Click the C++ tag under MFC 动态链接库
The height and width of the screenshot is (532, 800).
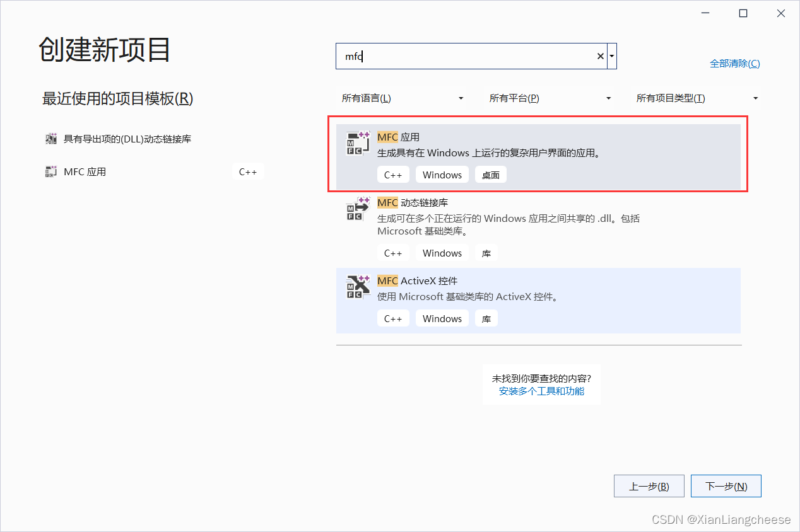click(x=393, y=253)
